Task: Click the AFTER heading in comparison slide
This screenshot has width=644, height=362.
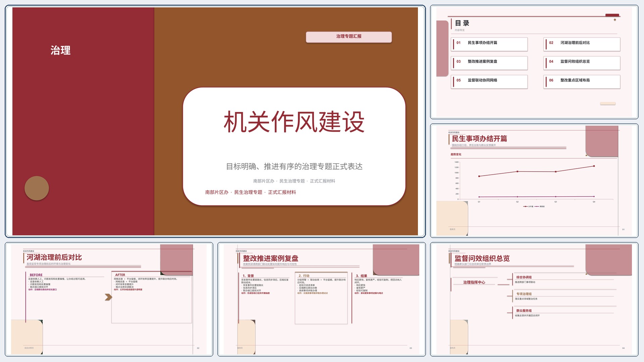Action: click(x=120, y=275)
